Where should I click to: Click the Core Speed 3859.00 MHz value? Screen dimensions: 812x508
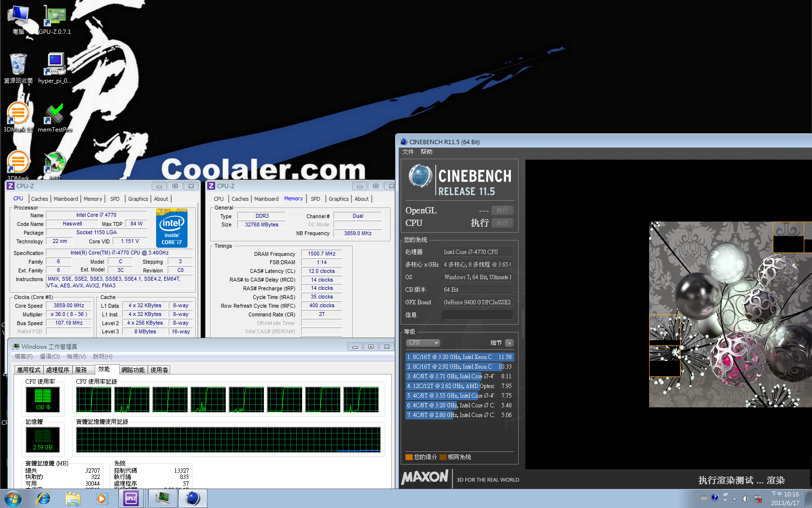point(69,306)
